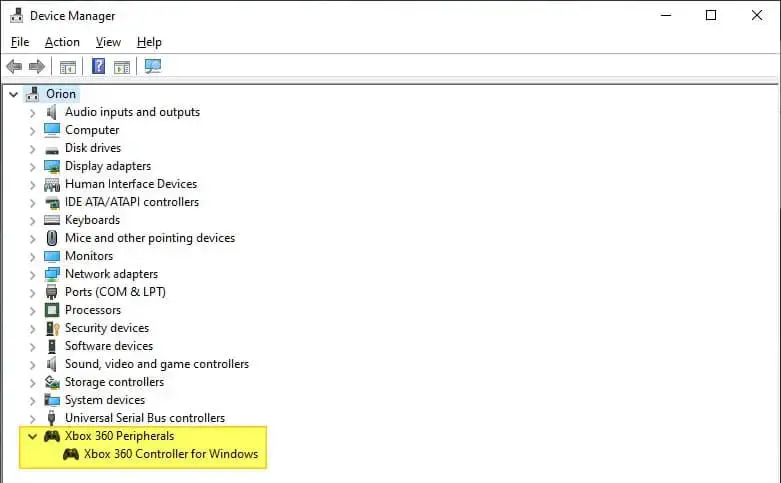Expand the Network adapters chevron
This screenshot has width=781, height=483.
[32, 275]
